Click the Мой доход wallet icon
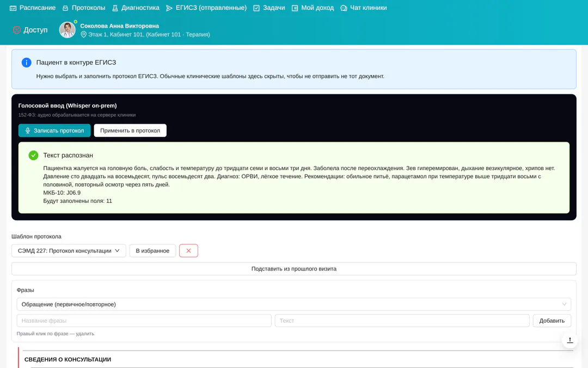Viewport: 588px width, 368px height. 295,8
